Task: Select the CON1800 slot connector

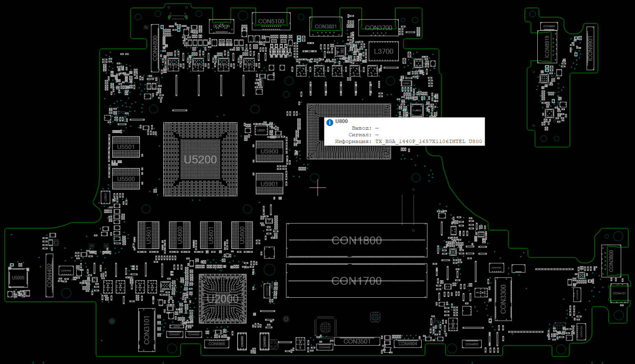Action: (357, 241)
